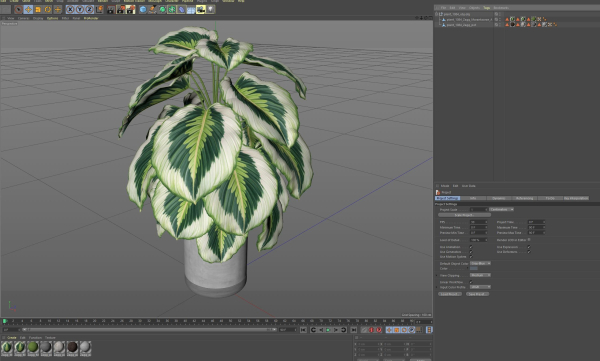This screenshot has height=361, width=600.
Task: Click the Render View icon
Action: coord(111,10)
